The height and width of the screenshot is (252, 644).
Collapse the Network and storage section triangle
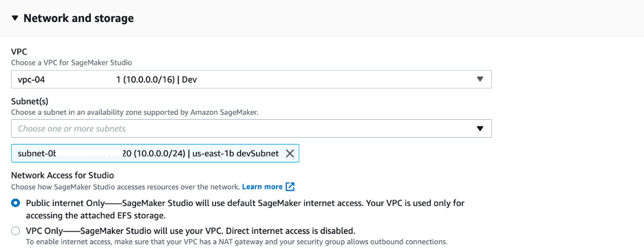[15, 18]
